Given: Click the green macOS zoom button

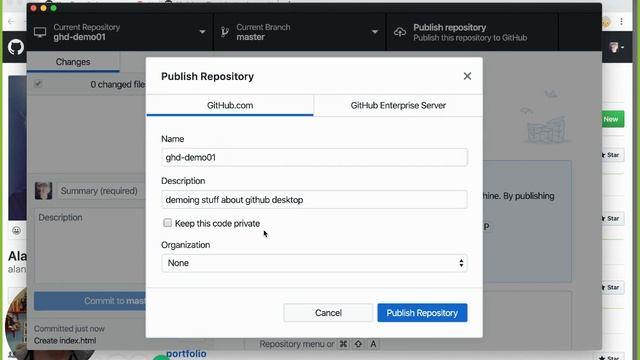Looking at the screenshot, I should tap(53, 8).
